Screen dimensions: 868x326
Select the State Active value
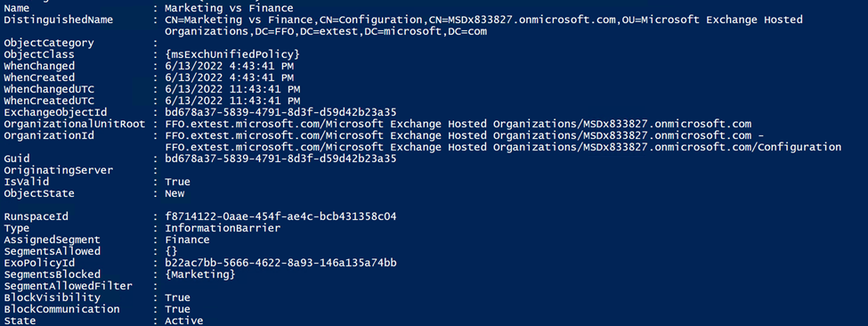[183, 321]
